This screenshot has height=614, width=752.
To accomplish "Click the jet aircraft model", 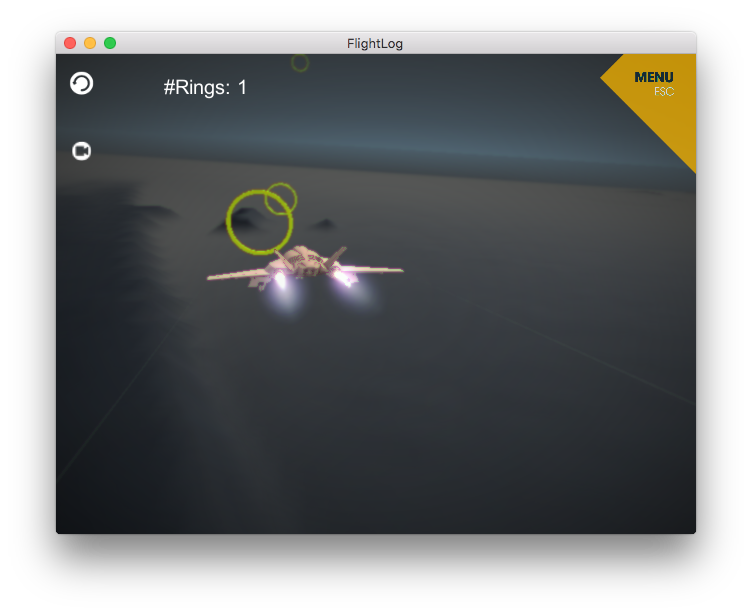I will [x=305, y=269].
